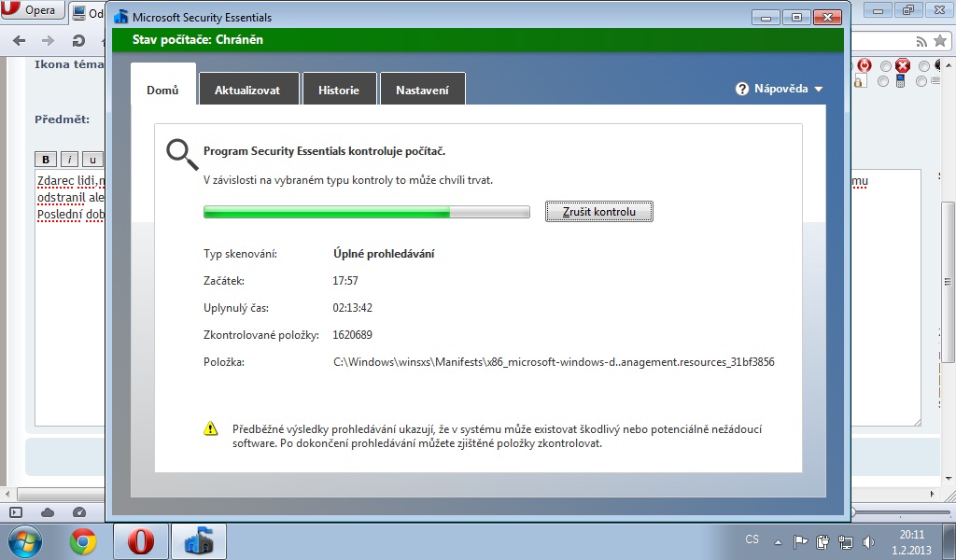The image size is (956, 560).
Task: Open the network tray icon
Action: click(x=846, y=541)
